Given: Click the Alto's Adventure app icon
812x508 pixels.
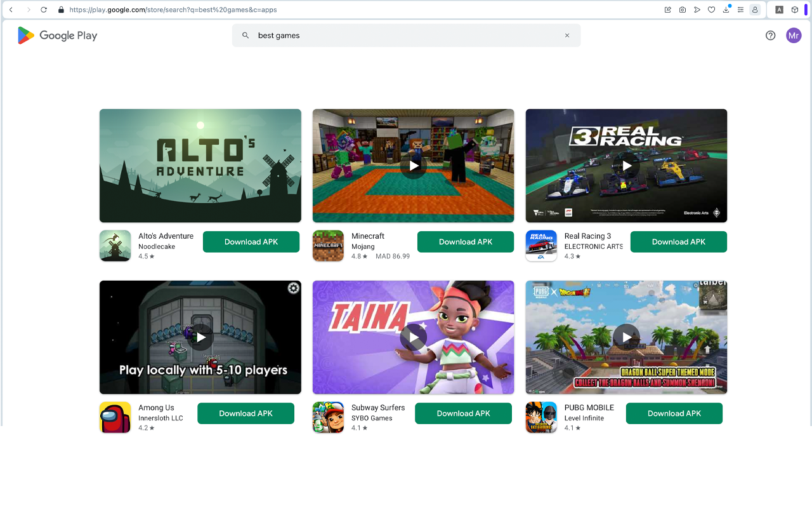Looking at the screenshot, I should (x=115, y=246).
